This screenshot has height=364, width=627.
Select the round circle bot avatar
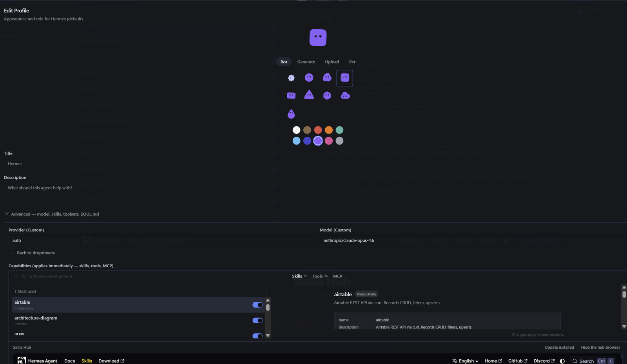point(309,77)
